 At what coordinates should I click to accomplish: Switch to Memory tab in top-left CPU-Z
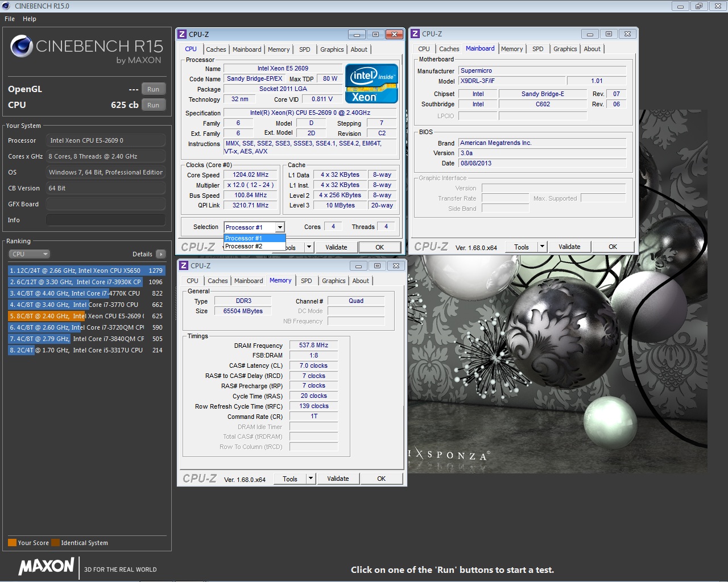[279, 49]
